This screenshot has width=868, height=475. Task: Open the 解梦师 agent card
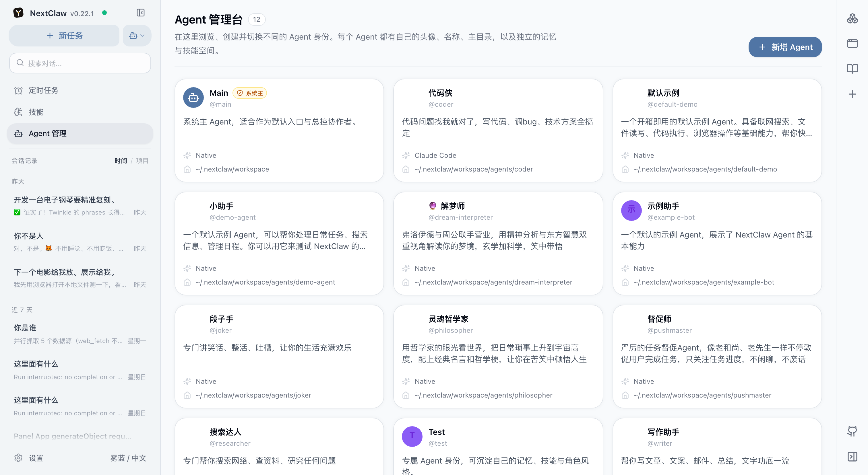pos(498,244)
